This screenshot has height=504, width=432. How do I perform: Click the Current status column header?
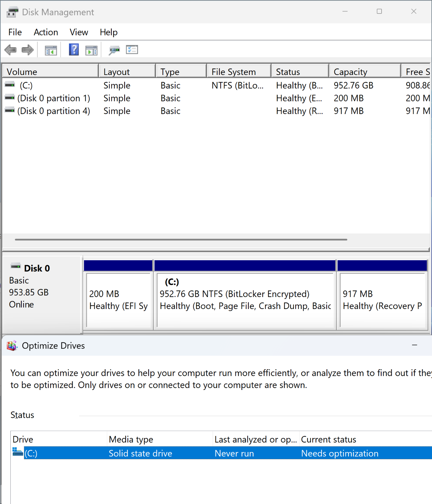click(x=366, y=439)
